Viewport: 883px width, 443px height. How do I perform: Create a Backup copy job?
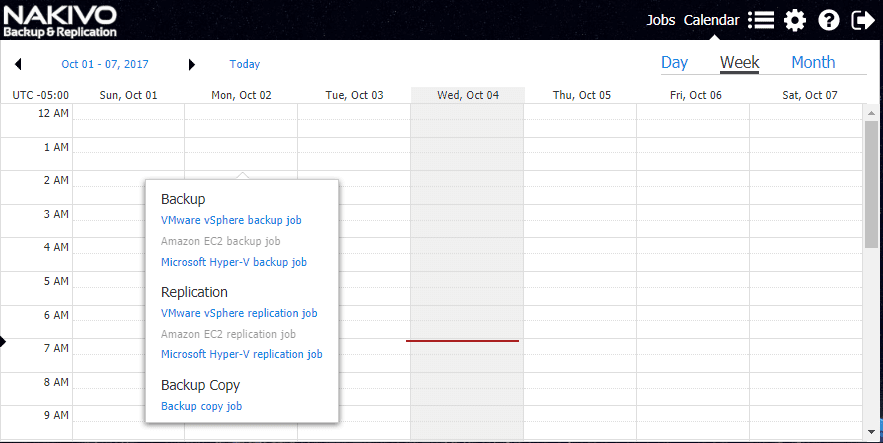click(x=202, y=406)
